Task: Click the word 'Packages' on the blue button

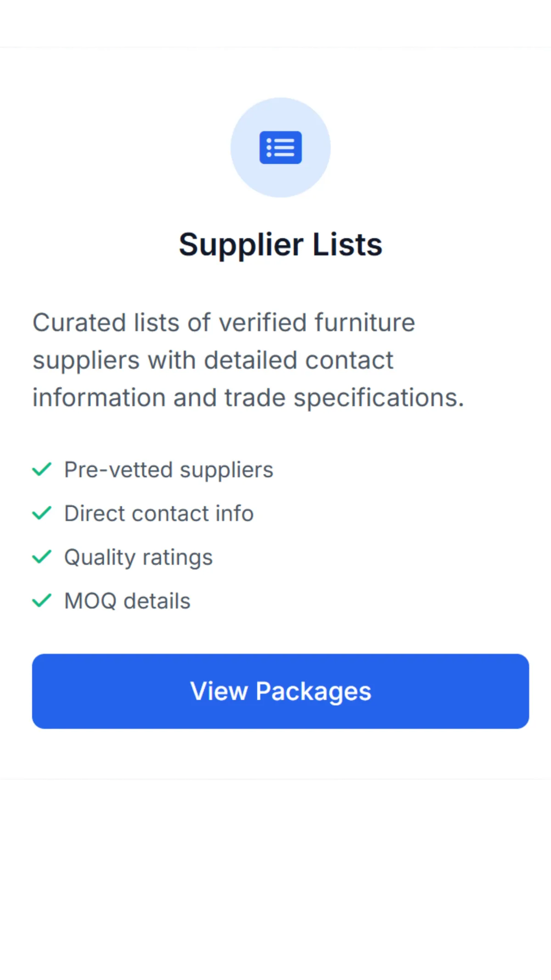Action: pos(313,691)
